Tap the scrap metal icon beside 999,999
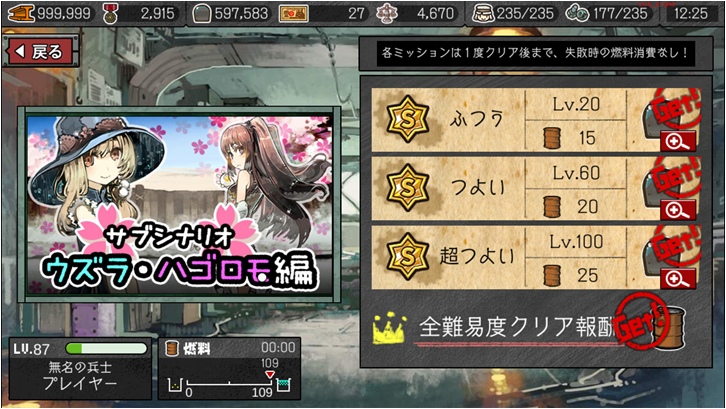The image size is (726, 409). tap(21, 13)
